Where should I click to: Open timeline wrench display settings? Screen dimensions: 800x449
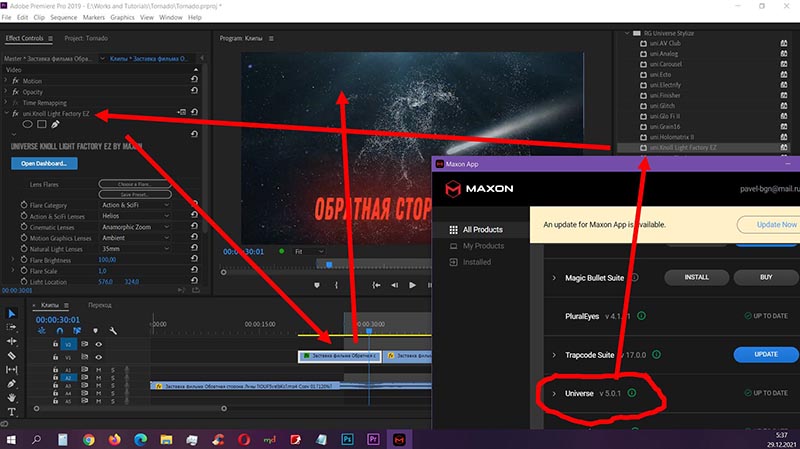[113, 331]
